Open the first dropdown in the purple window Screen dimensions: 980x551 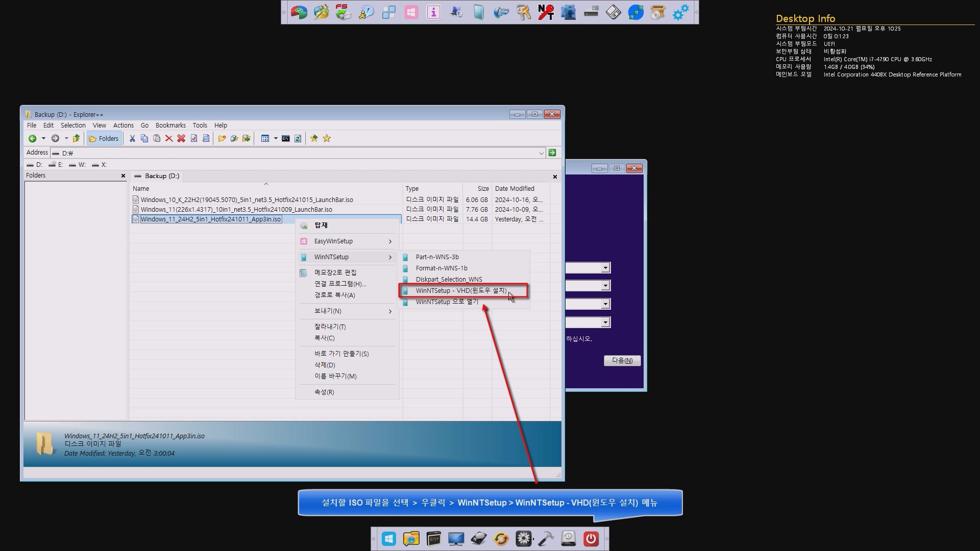[605, 268]
